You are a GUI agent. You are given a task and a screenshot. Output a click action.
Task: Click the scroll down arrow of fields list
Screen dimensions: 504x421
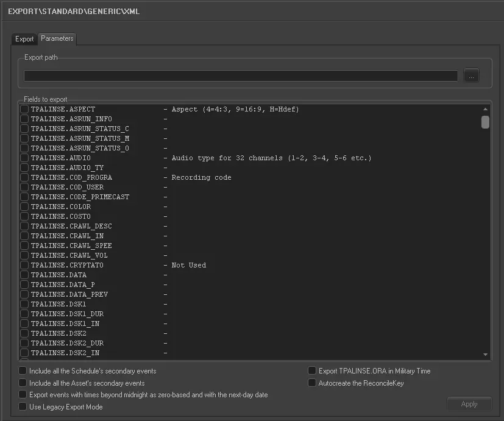click(485, 354)
